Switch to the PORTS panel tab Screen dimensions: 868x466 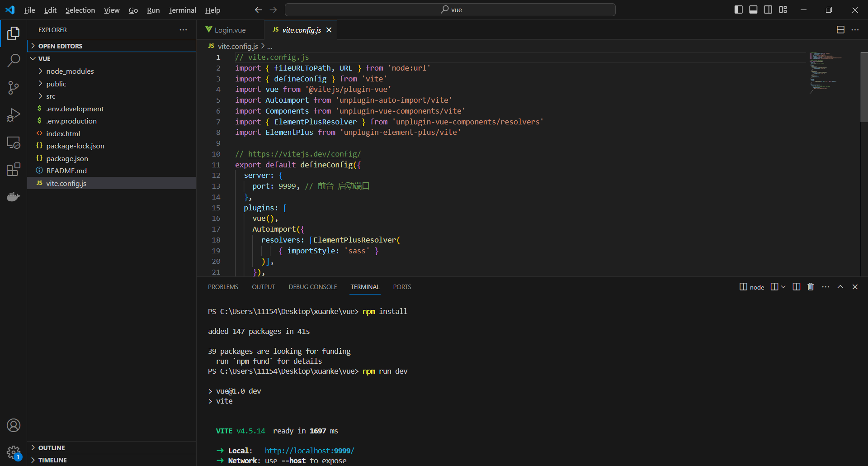pyautogui.click(x=402, y=287)
